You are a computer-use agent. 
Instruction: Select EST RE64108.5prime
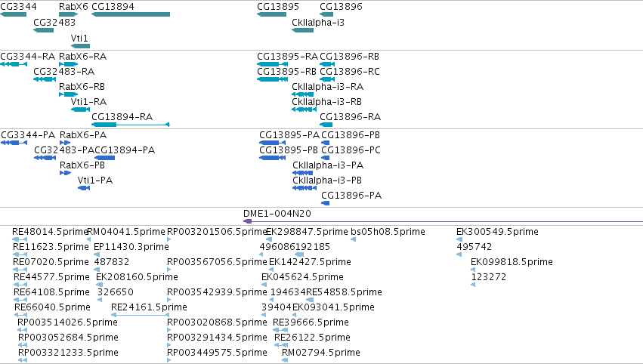pyautogui.click(x=51, y=292)
